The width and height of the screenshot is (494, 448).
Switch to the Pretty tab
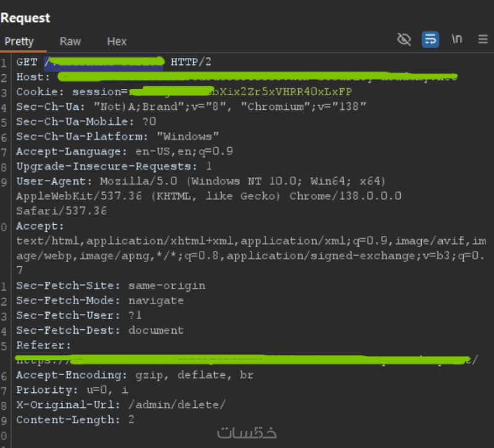19,41
